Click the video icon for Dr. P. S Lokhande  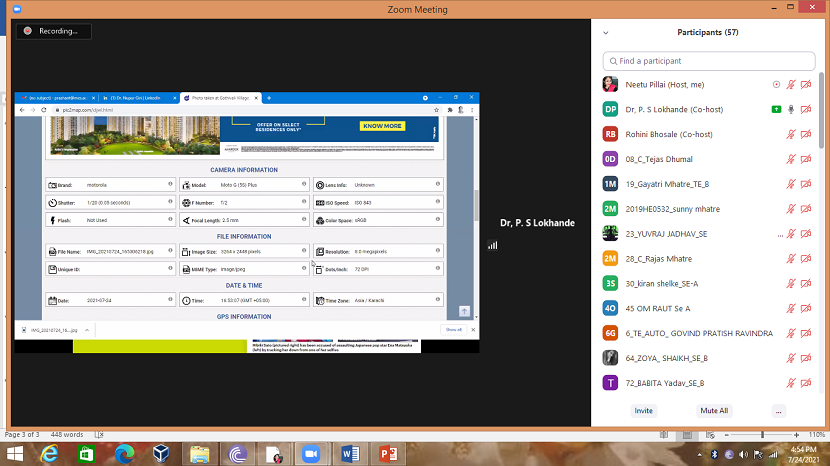pos(806,110)
